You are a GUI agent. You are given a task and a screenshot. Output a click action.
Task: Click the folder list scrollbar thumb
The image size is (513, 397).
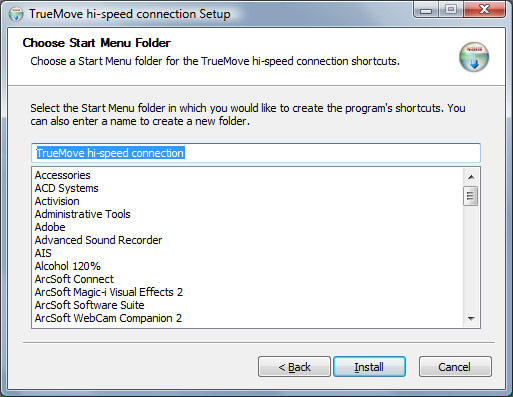(470, 196)
